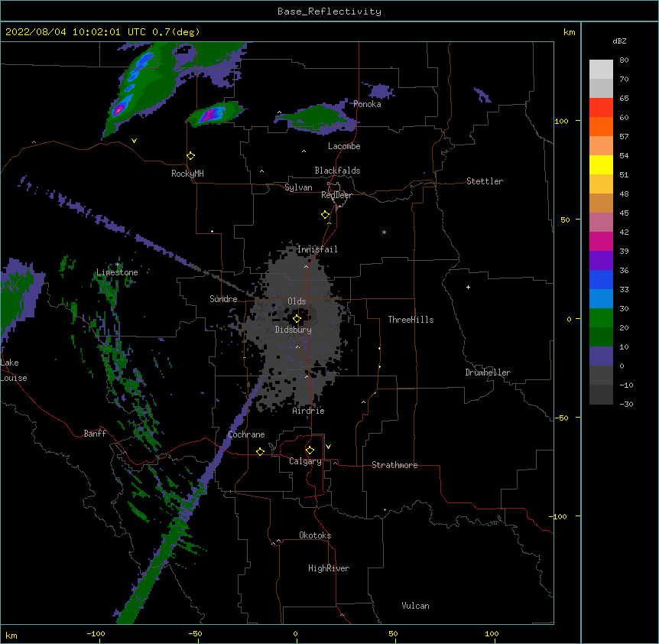Click the Blackfalds label
The image size is (659, 644).
coord(337,171)
